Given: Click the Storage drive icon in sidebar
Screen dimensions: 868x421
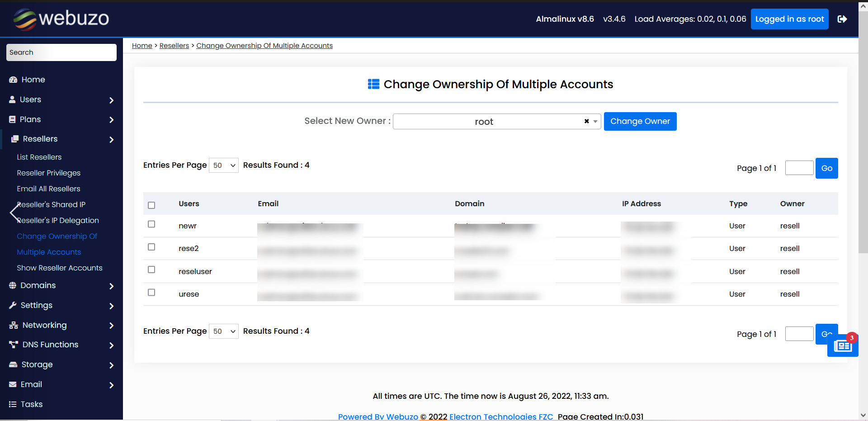Looking at the screenshot, I should (x=13, y=364).
